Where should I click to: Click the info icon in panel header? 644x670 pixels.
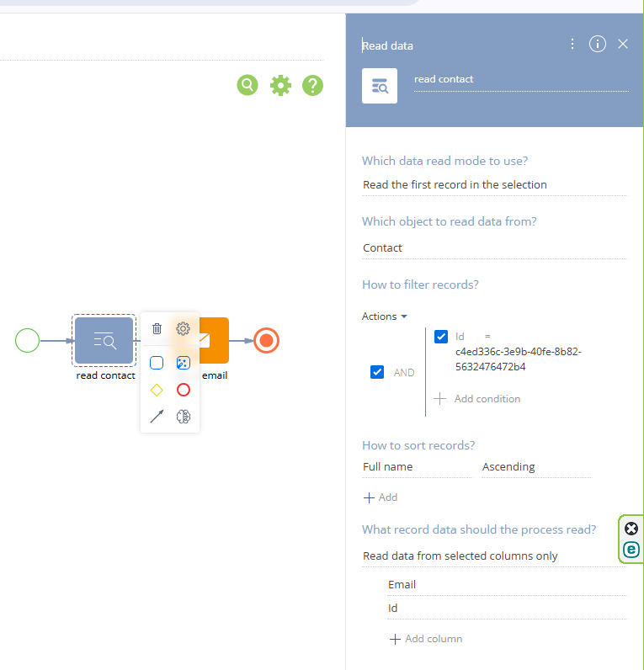tap(598, 44)
